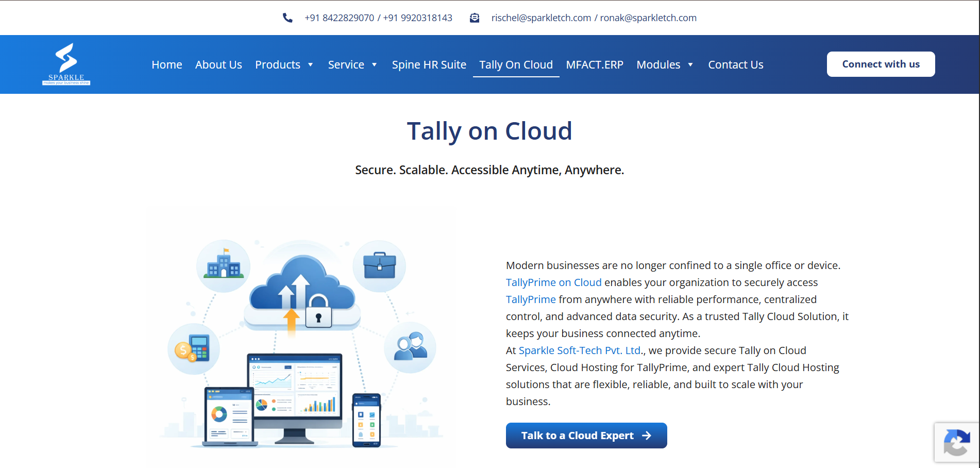Open the Spine HR Suite page

(x=429, y=65)
